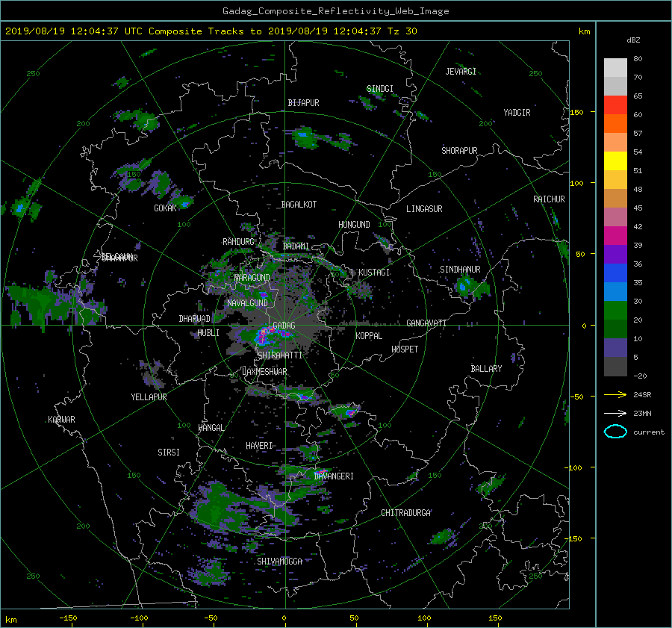Click the CHITRADURGA city label
This screenshot has height=628, width=672.
[x=406, y=513]
